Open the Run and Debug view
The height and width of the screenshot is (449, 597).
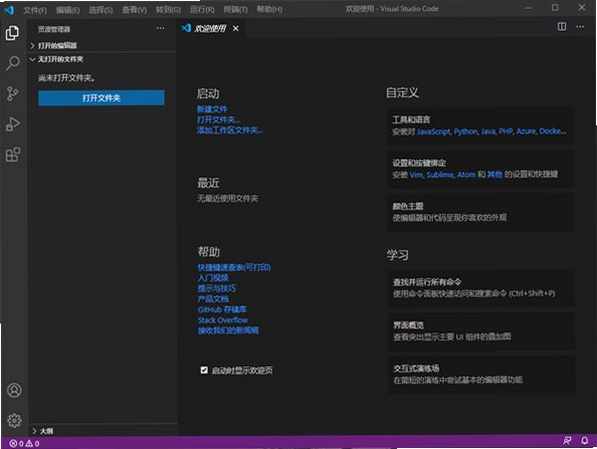click(13, 124)
